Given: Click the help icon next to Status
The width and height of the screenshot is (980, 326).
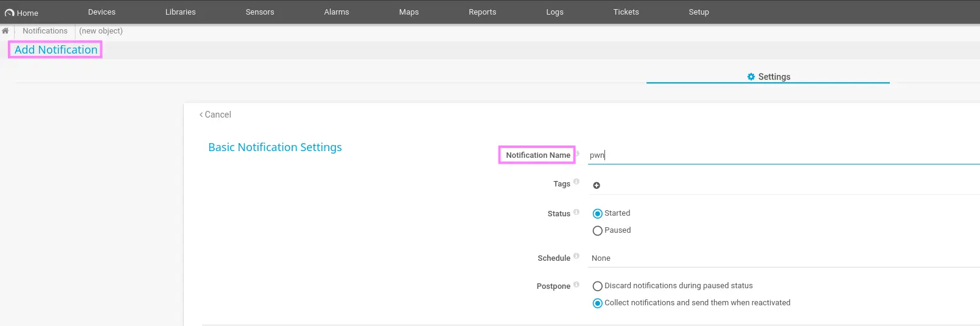Looking at the screenshot, I should click(x=576, y=212).
